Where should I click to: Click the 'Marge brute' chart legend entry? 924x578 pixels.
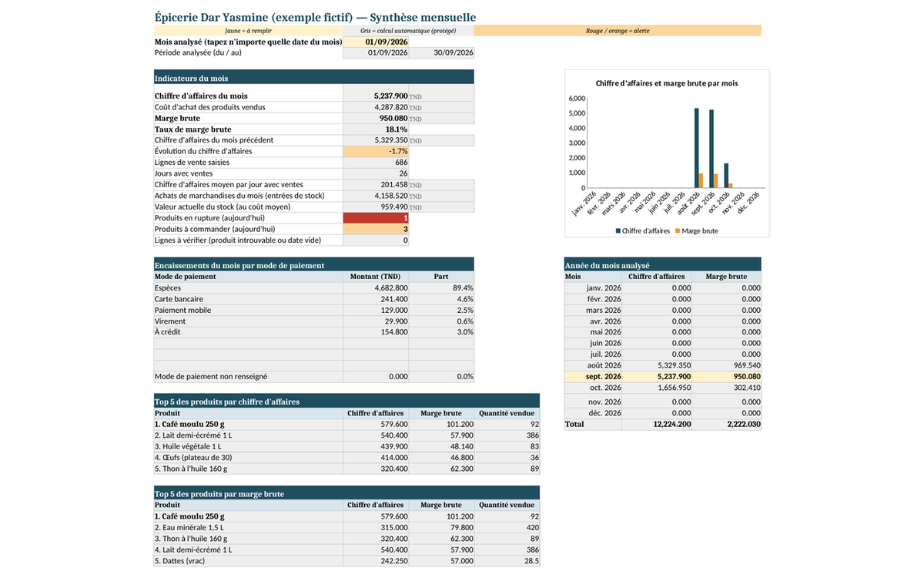pyautogui.click(x=697, y=230)
